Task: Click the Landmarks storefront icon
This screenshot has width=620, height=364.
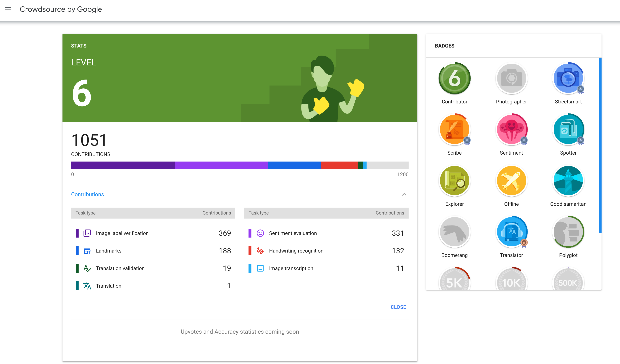Action: (87, 251)
